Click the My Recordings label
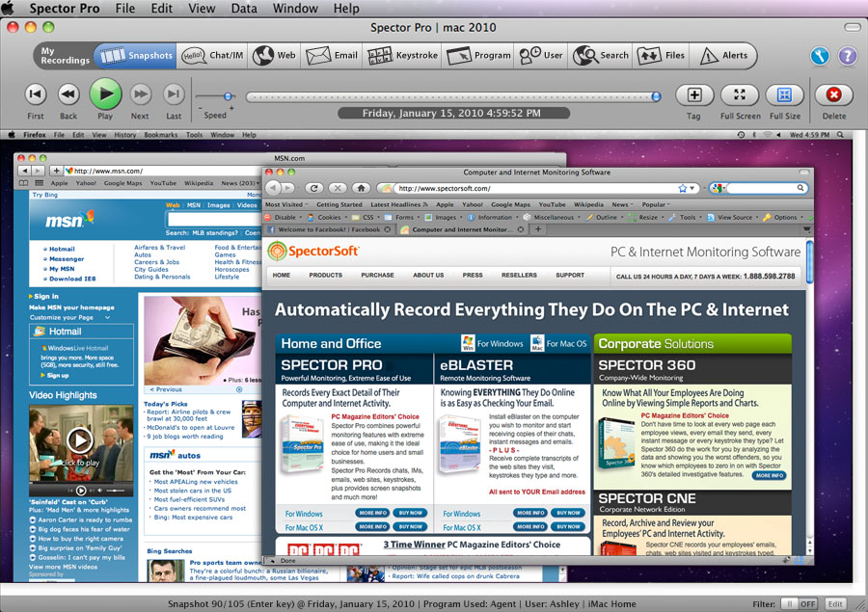Screen dimensions: 868x612 (65, 55)
